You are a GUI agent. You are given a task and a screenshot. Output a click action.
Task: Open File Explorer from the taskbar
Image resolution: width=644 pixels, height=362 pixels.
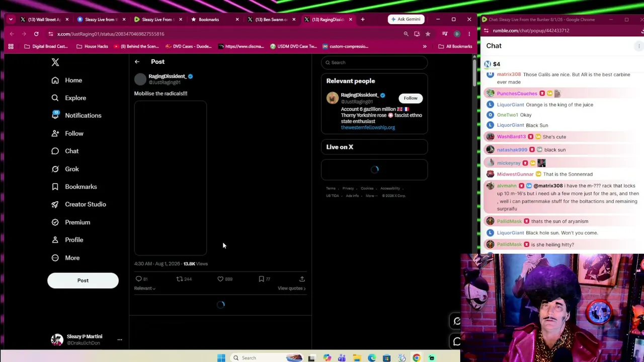point(357,358)
